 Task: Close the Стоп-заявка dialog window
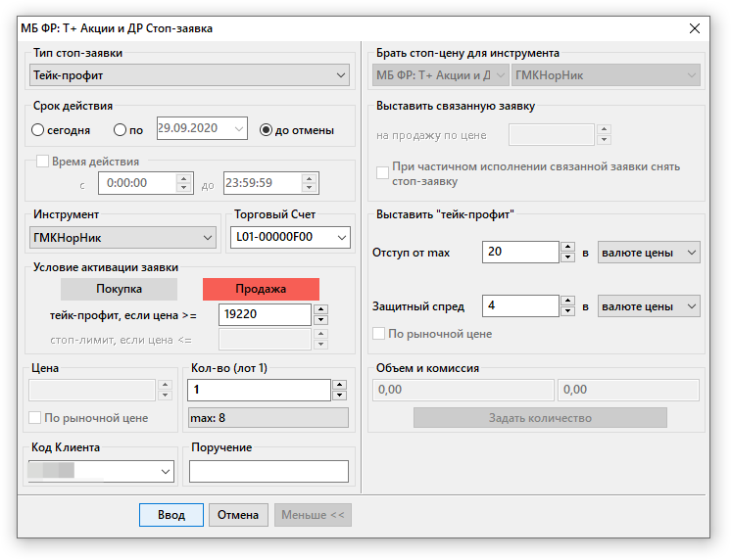[694, 28]
